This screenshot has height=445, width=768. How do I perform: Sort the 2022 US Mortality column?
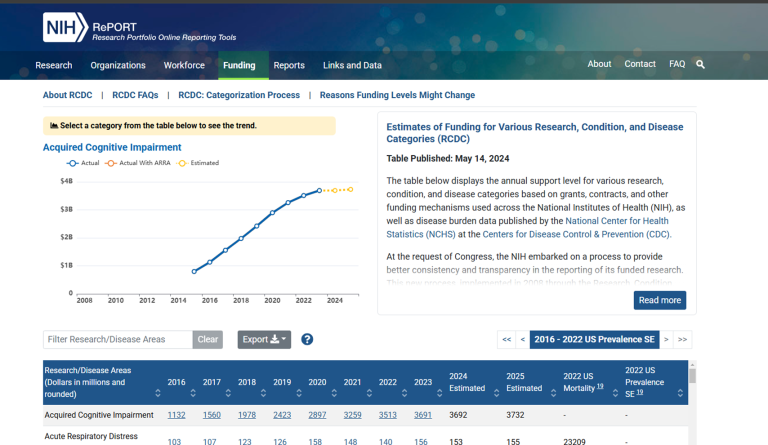[x=615, y=393]
